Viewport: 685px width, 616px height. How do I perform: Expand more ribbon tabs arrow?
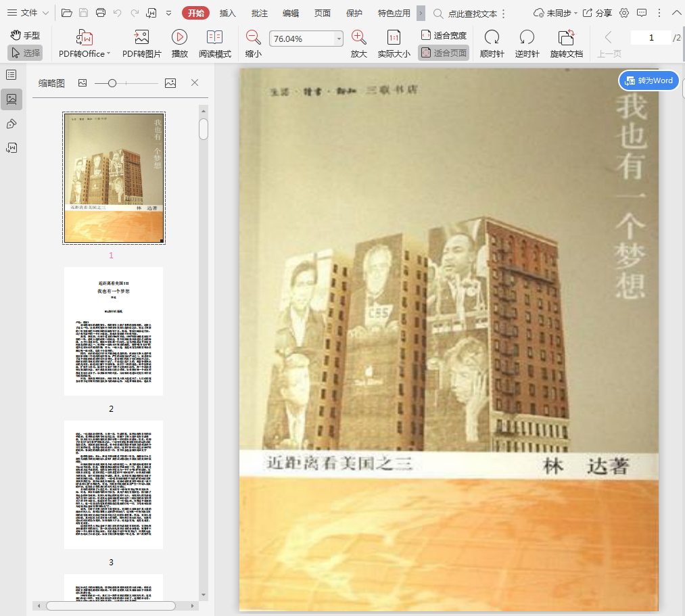421,13
